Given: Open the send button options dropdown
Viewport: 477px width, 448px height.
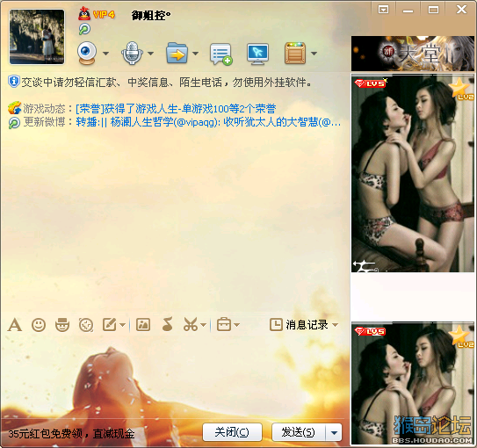Looking at the screenshot, I should point(334,432).
